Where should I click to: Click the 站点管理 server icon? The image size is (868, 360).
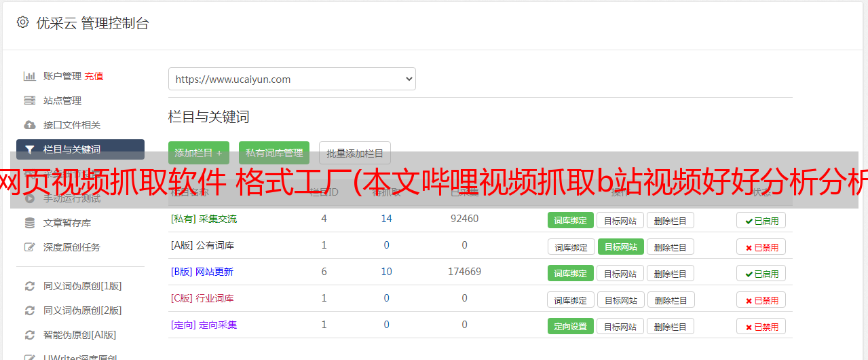29,101
